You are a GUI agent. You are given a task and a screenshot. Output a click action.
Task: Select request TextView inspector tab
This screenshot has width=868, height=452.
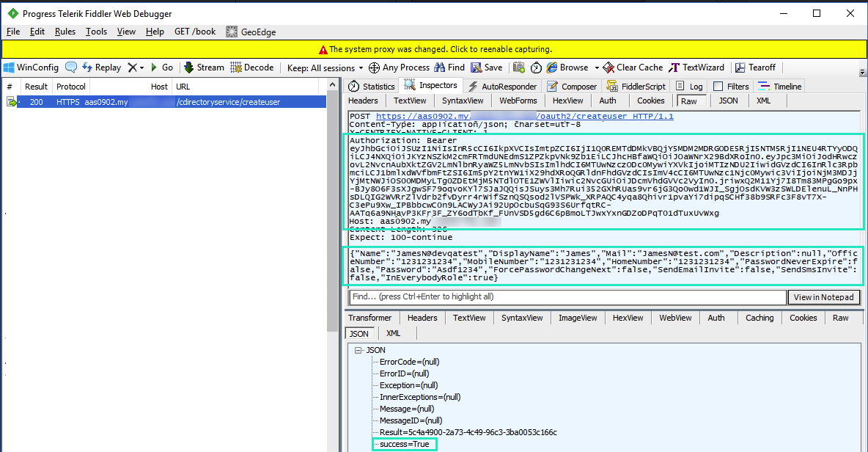click(410, 101)
